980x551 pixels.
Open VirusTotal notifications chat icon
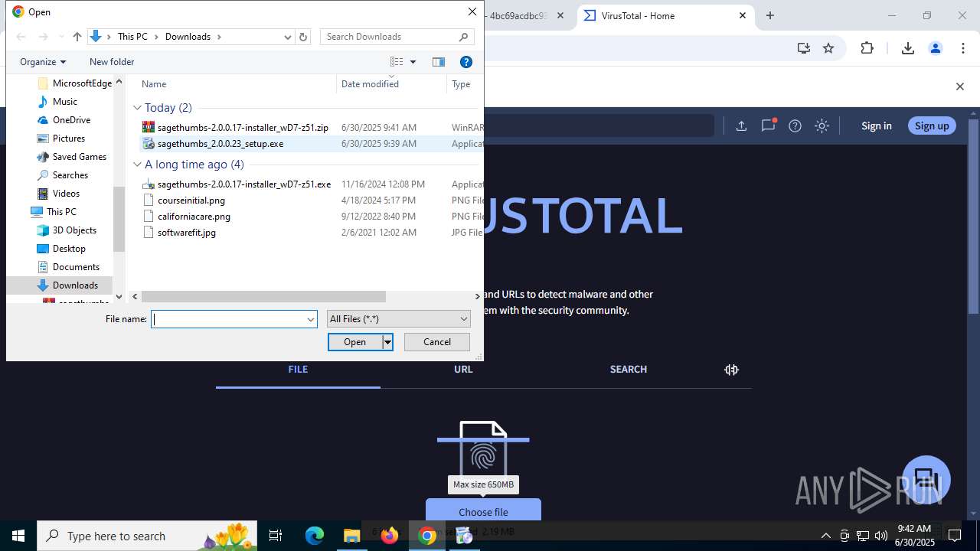coord(768,126)
